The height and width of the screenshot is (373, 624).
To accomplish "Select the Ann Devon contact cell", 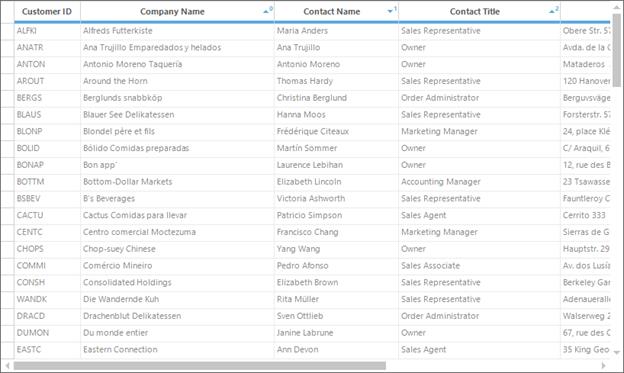I will 336,350.
